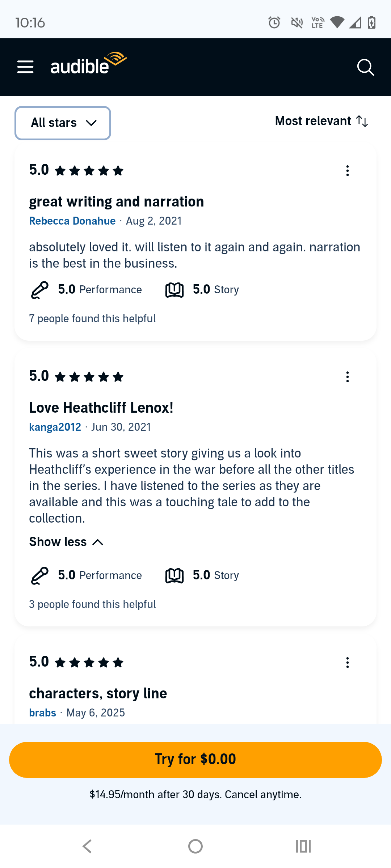The height and width of the screenshot is (868, 391).
Task: Open the All stars filter dropdown
Action: 63,123
